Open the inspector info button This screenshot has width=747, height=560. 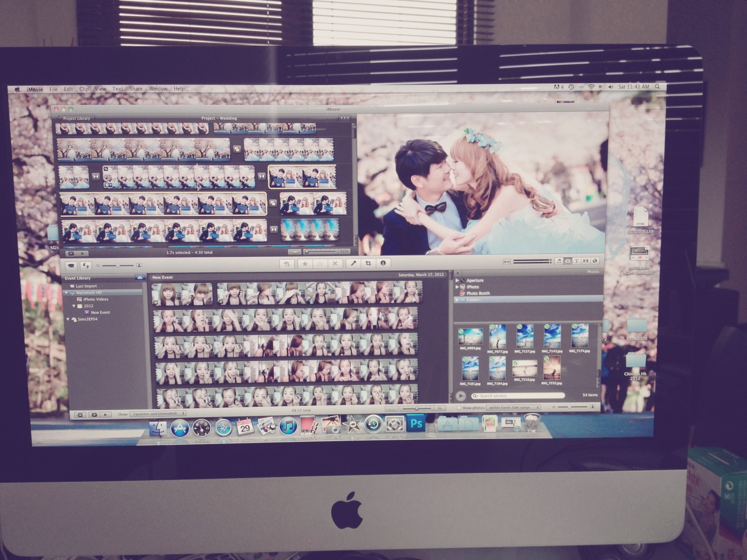click(383, 263)
